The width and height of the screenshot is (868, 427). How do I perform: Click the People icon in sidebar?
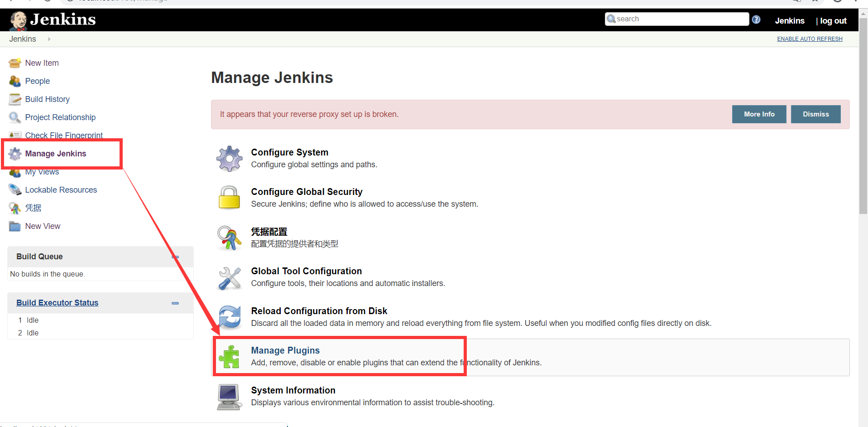[14, 81]
